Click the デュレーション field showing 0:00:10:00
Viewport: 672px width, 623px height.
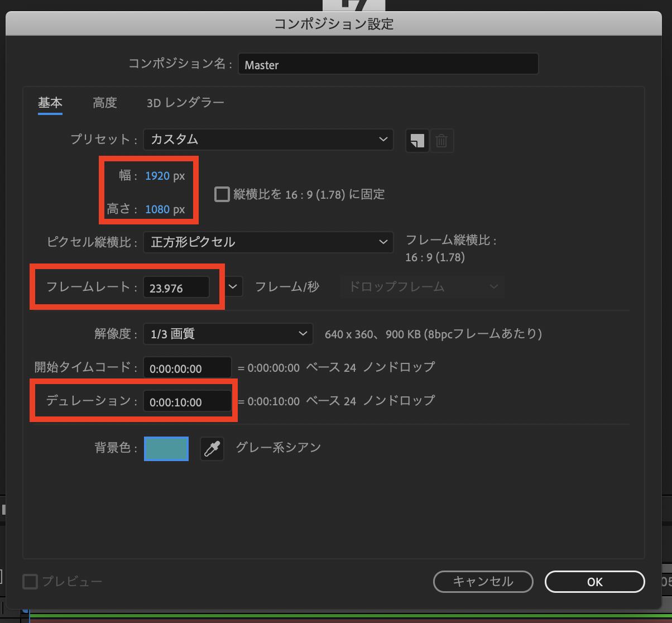tap(187, 401)
